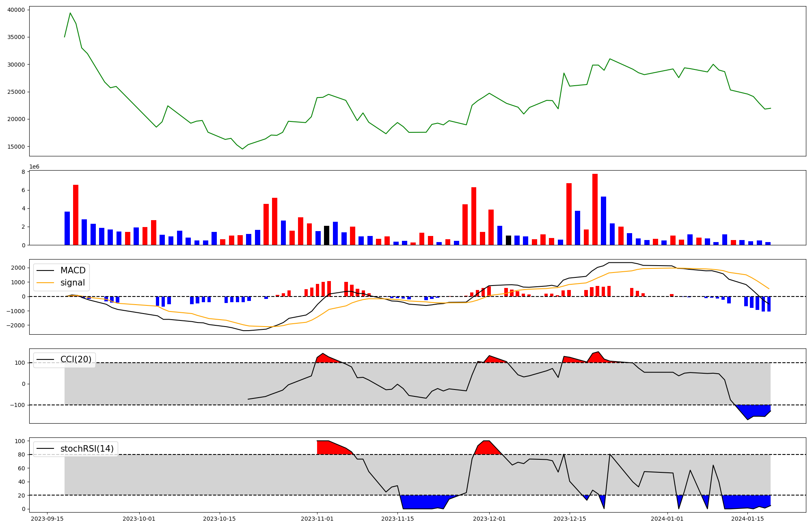Image resolution: width=812 pixels, height=528 pixels.
Task: Click the first blue volume bar on left
Action: (x=67, y=228)
